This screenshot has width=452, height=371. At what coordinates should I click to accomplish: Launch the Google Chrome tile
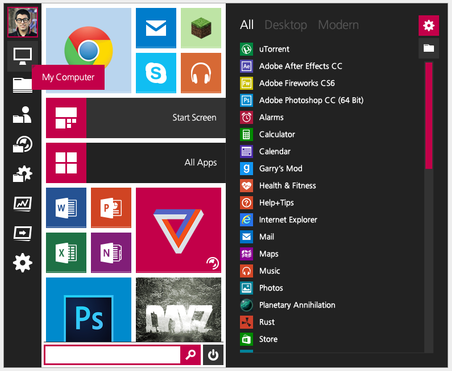coord(89,50)
